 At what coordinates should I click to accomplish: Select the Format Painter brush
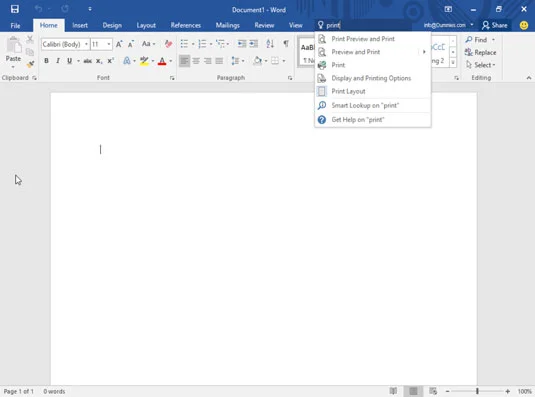pyautogui.click(x=30, y=64)
